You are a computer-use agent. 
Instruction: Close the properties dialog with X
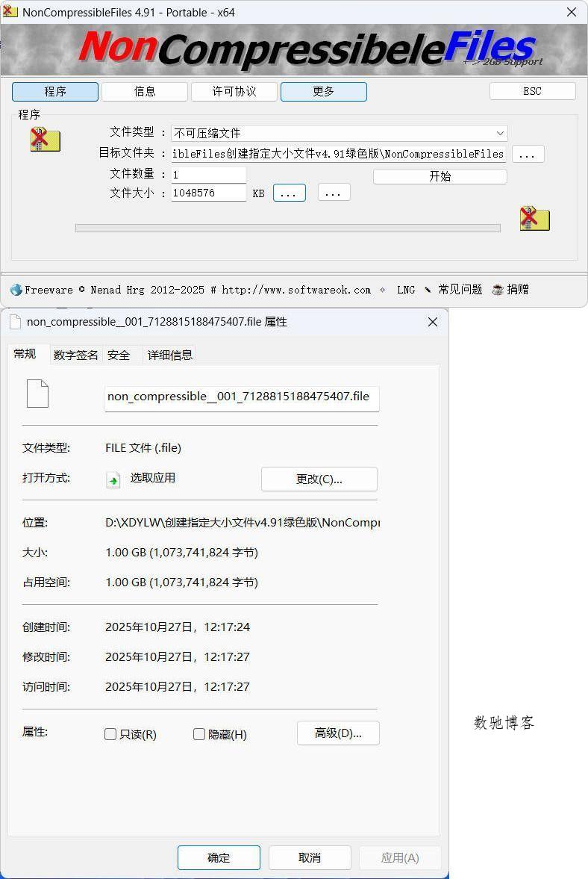pyautogui.click(x=433, y=322)
